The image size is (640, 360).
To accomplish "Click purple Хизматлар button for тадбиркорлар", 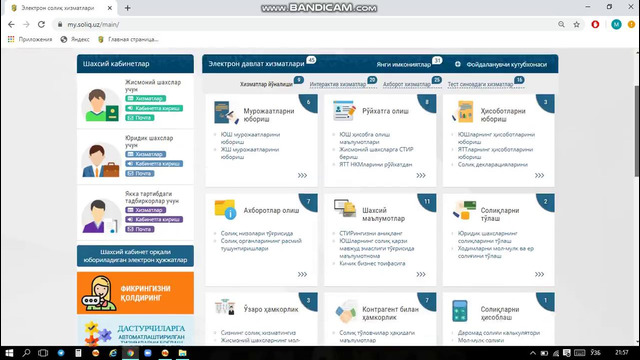I will tap(146, 210).
